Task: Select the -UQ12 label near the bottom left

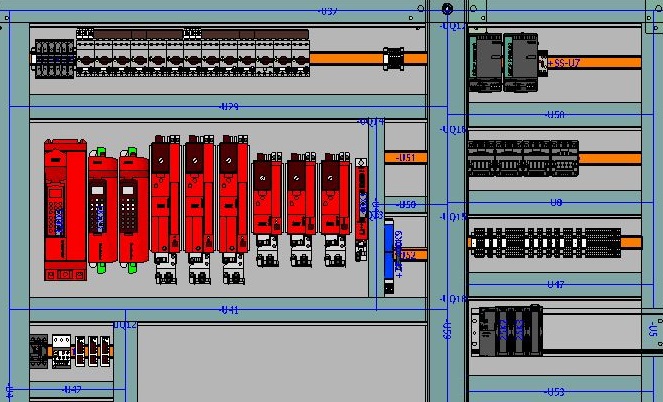Action: pos(125,325)
